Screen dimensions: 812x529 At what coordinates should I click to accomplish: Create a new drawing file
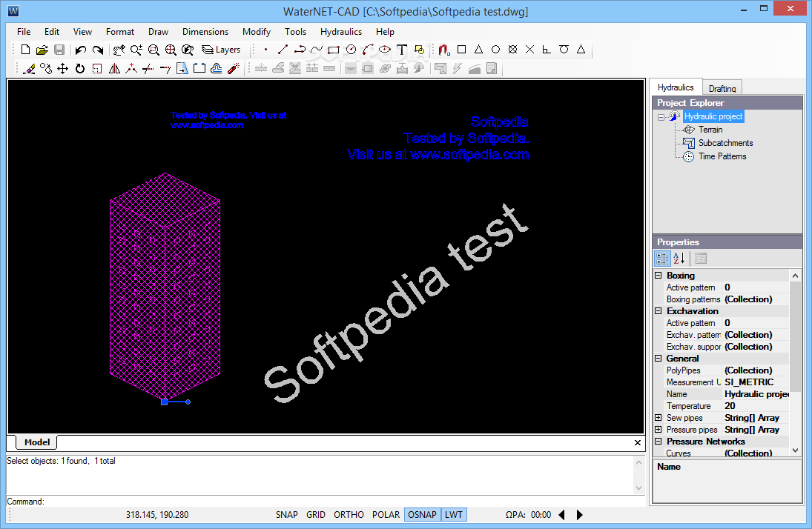pyautogui.click(x=25, y=50)
